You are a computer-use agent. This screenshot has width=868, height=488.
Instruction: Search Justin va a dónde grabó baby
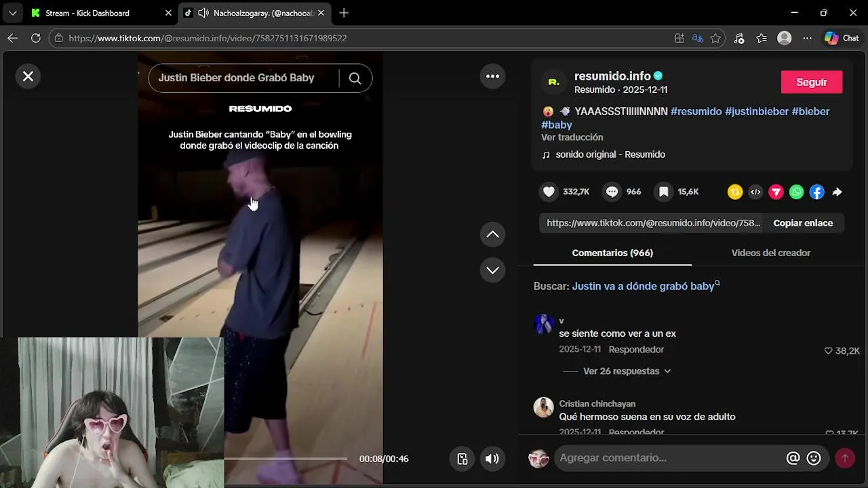pyautogui.click(x=643, y=286)
